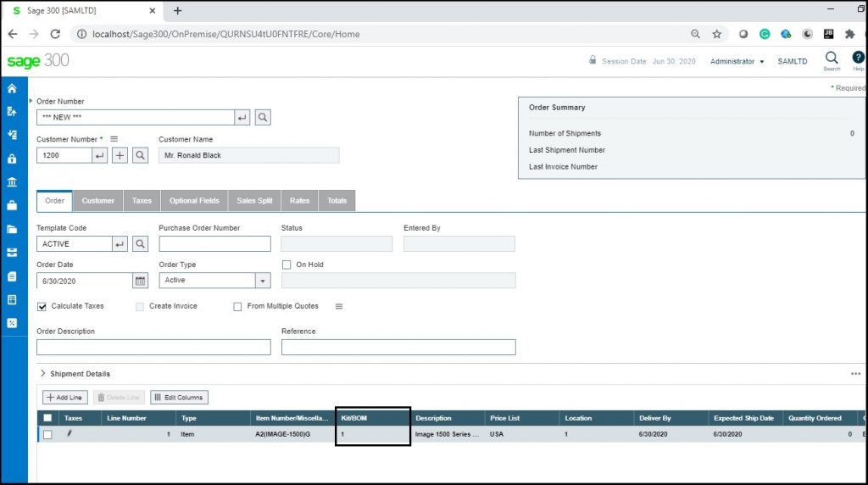The image size is (868, 485).
Task: Enable the On Hold checkbox
Action: tap(287, 265)
